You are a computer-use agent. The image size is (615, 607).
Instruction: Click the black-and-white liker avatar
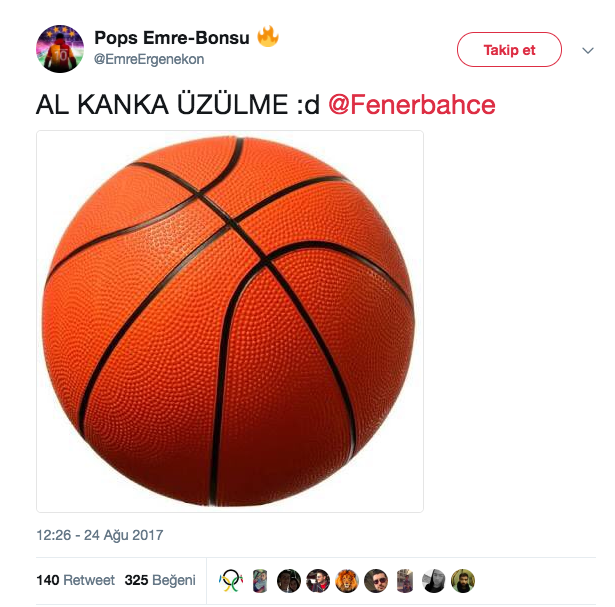point(434,580)
